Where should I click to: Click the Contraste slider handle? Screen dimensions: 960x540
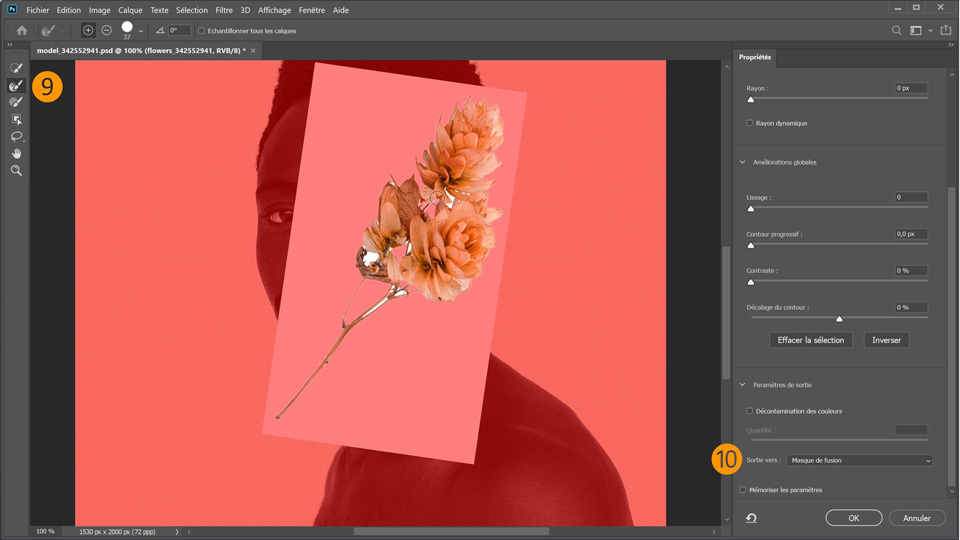click(751, 282)
